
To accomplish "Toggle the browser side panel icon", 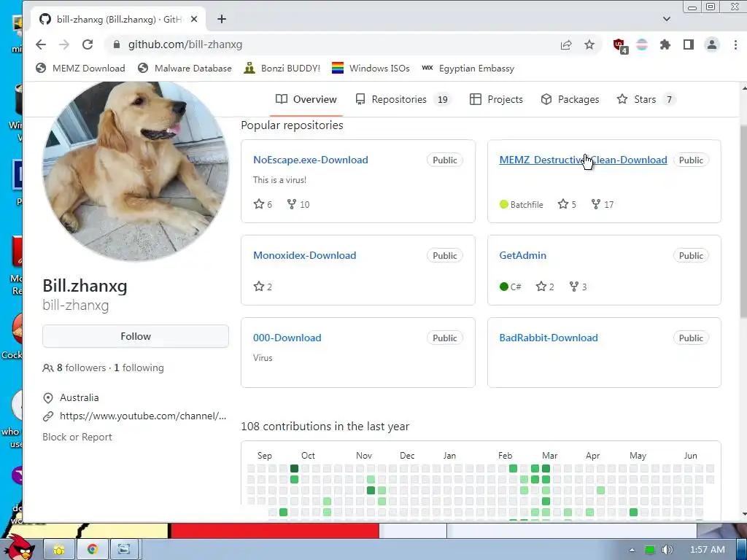I will click(689, 44).
